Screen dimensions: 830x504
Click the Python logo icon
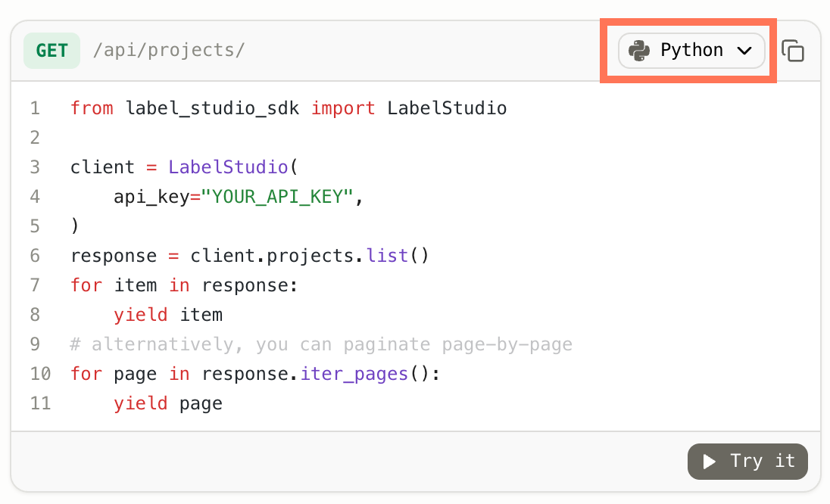(x=639, y=51)
